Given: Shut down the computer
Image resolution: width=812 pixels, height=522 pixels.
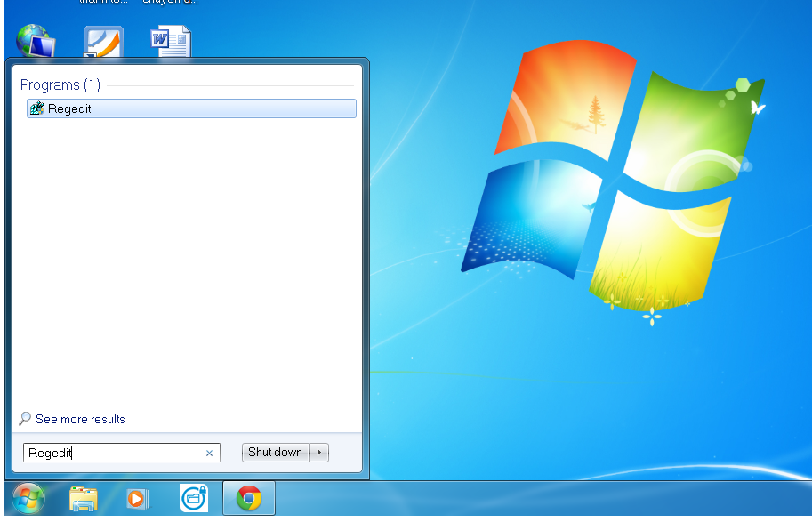Looking at the screenshot, I should [x=275, y=452].
